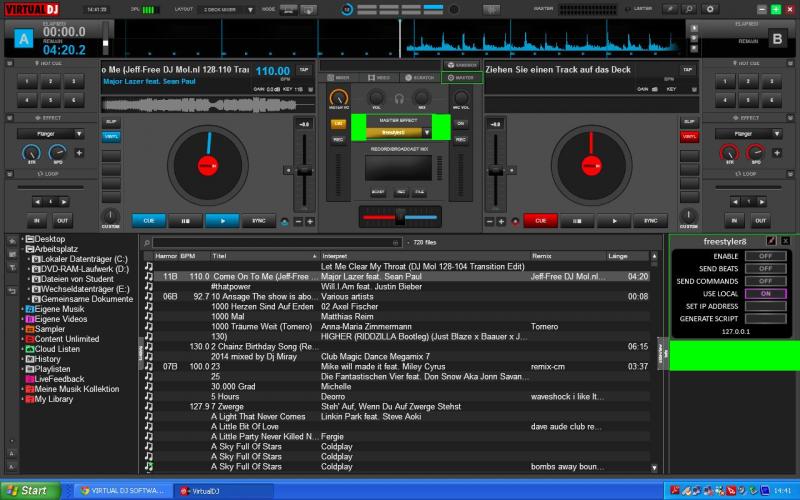Click the left deck jog wheel
The height and width of the screenshot is (500, 800).
(208, 164)
